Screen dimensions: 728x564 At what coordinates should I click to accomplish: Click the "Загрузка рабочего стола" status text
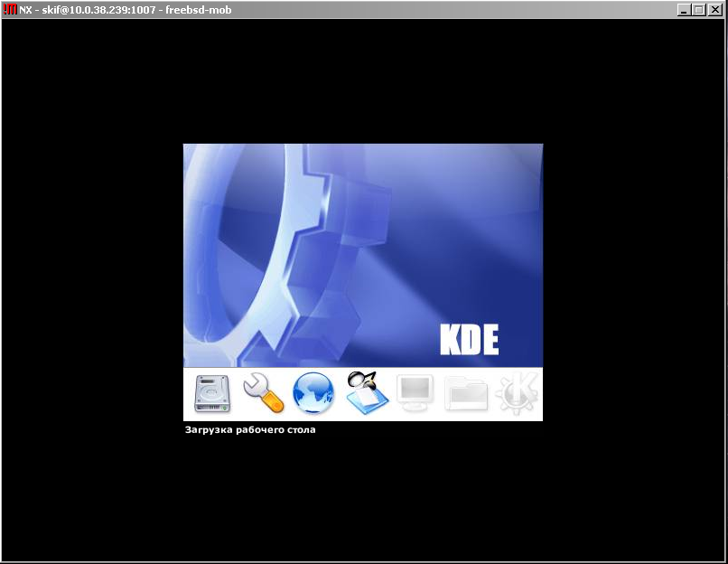point(250,430)
